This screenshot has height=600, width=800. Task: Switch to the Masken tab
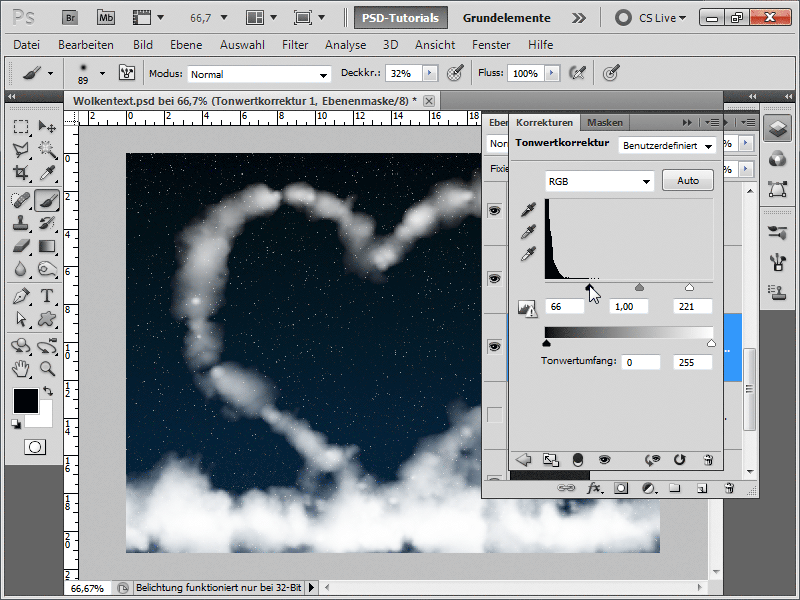pyautogui.click(x=605, y=122)
